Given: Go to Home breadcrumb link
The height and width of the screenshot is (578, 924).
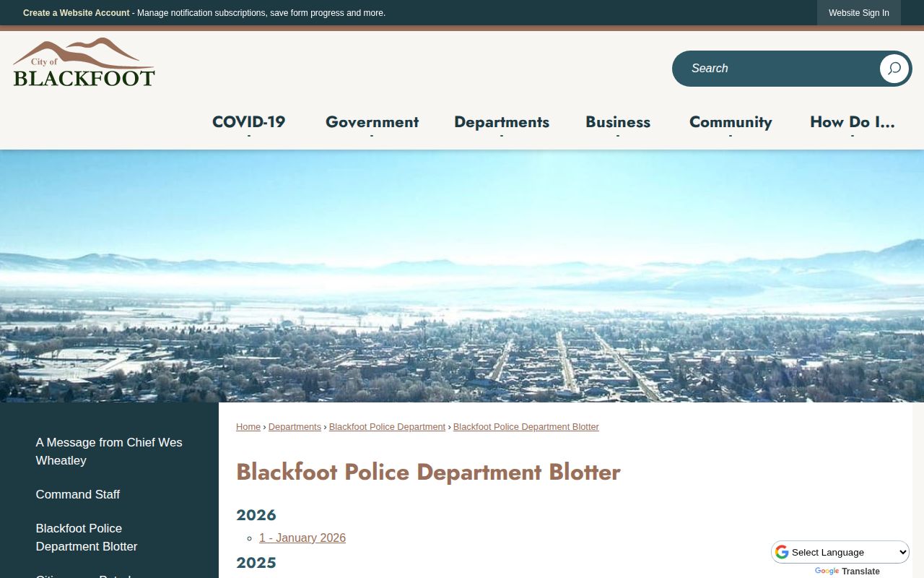Looking at the screenshot, I should [x=248, y=427].
